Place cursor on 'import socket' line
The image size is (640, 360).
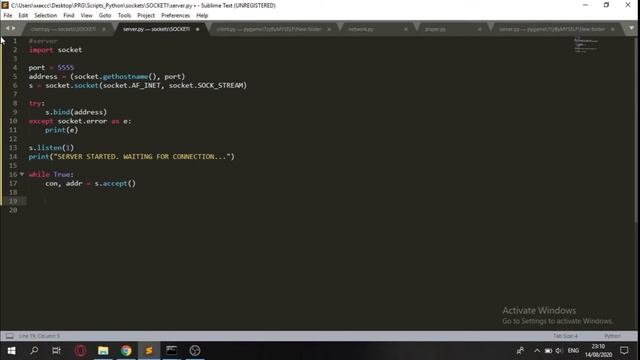pos(55,50)
